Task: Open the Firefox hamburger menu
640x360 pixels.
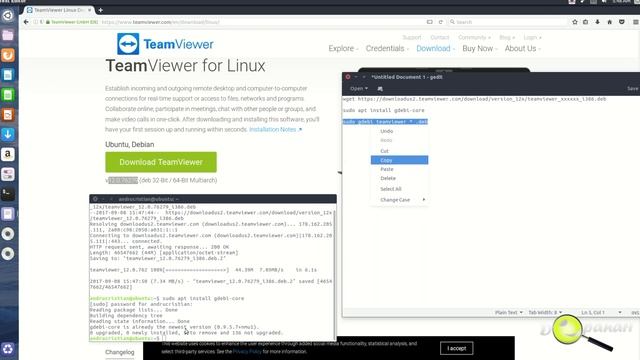Action: coord(636,22)
